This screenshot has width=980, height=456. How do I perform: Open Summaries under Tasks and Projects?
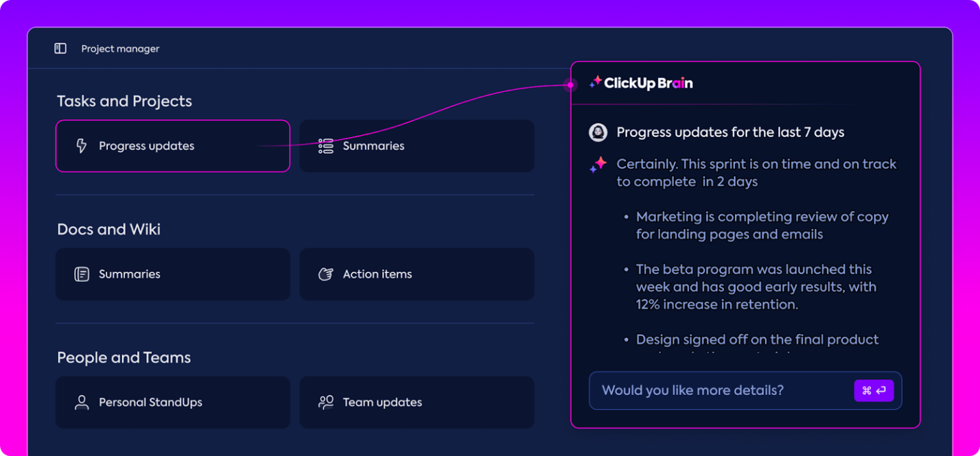(x=417, y=146)
